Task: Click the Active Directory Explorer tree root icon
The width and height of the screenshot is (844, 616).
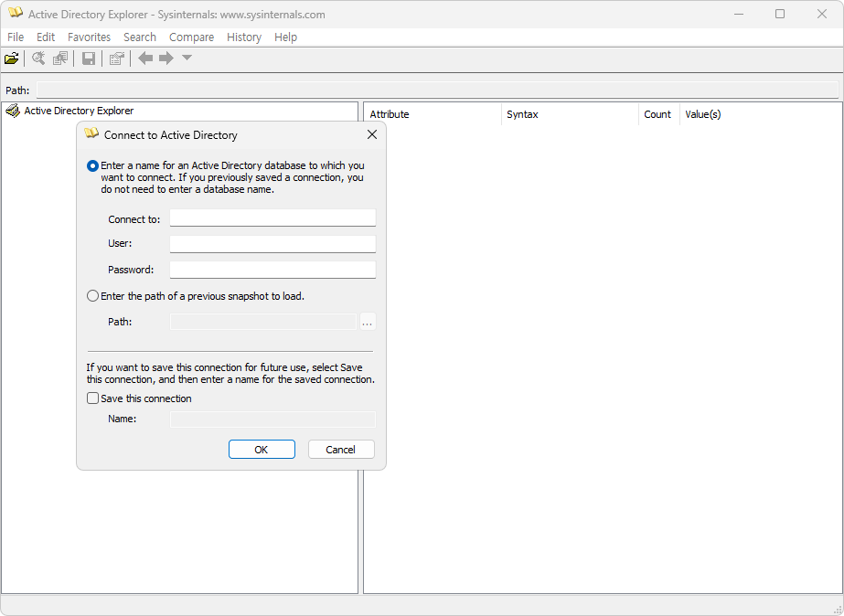Action: pyautogui.click(x=13, y=111)
